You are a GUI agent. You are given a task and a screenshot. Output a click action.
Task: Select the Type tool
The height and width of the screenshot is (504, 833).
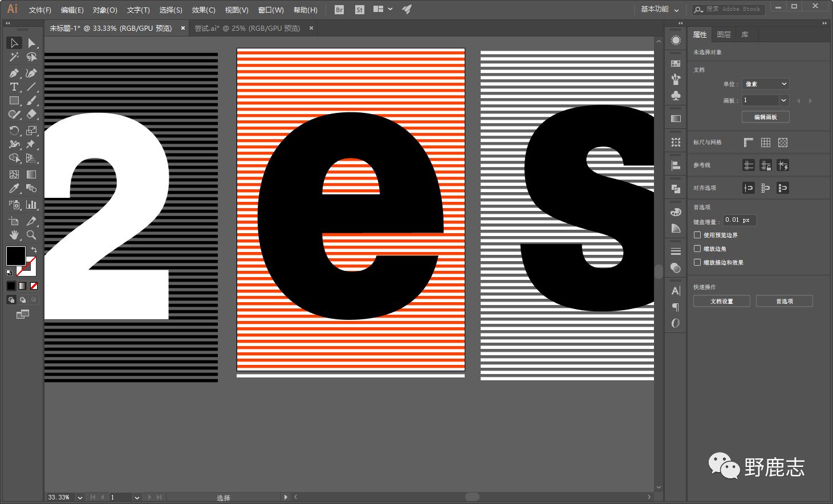pos(14,87)
